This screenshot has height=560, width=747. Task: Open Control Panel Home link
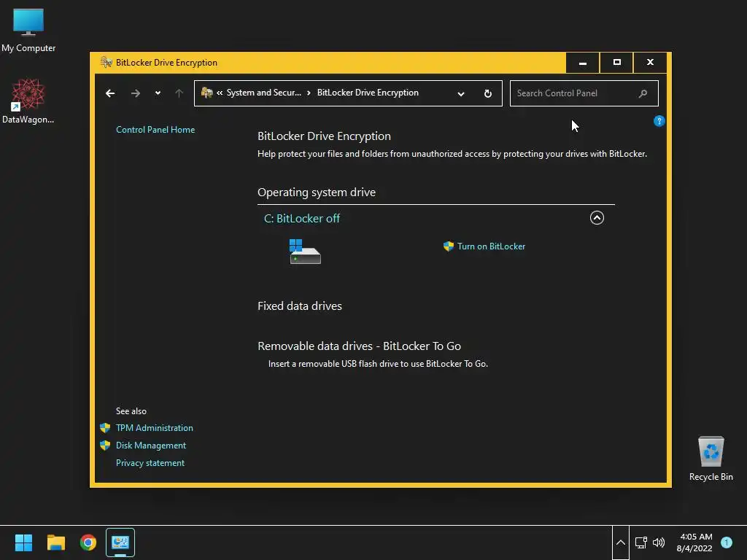click(x=155, y=130)
